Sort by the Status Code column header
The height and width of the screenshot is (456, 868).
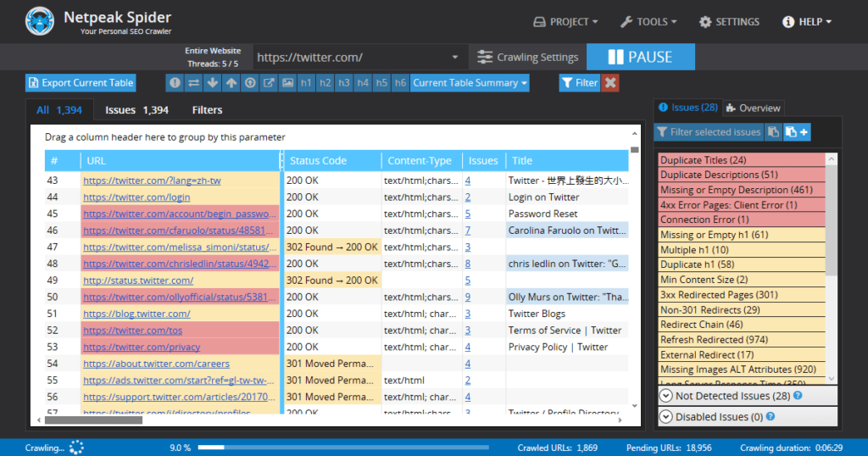click(x=331, y=160)
